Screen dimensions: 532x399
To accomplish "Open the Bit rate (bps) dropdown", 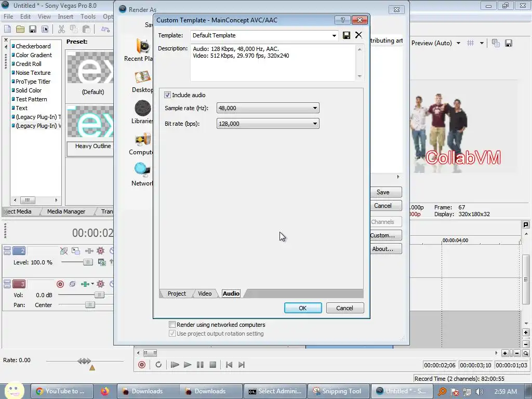I will [x=315, y=124].
